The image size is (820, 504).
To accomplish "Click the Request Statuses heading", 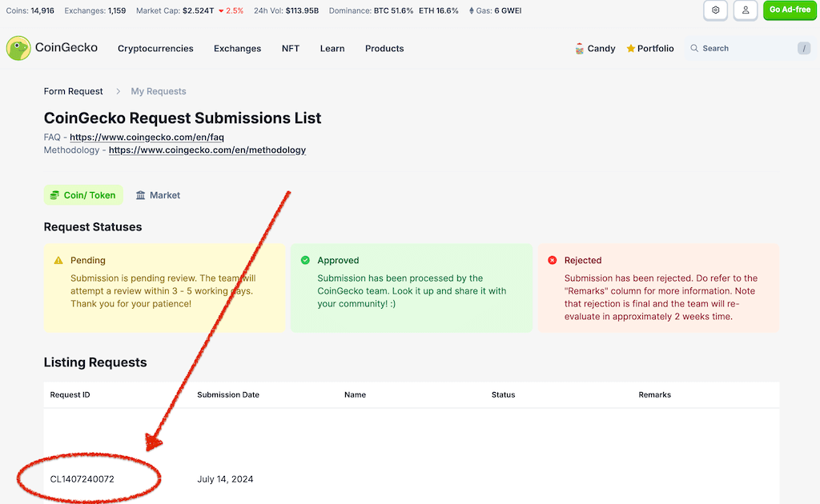I will (93, 226).
